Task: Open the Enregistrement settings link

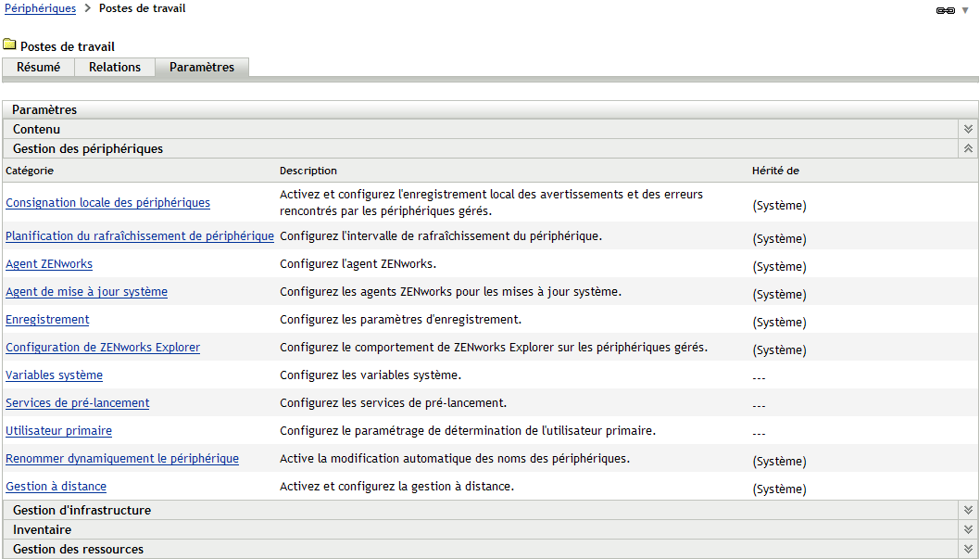Action: click(x=47, y=320)
